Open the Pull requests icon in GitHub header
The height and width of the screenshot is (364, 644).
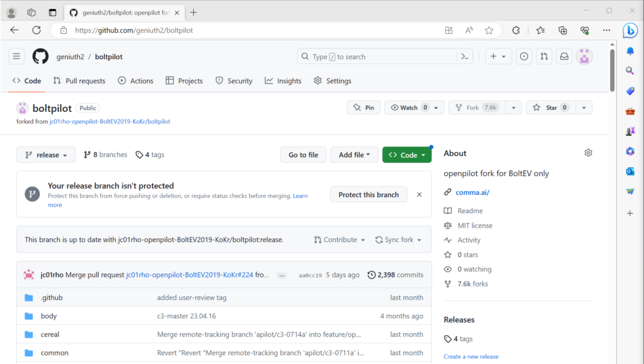(544, 57)
